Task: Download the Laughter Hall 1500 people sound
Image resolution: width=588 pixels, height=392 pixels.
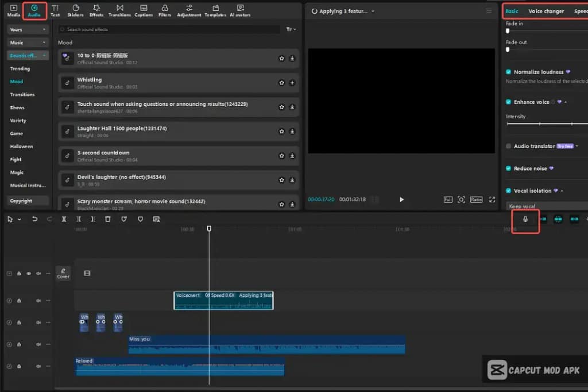Action: (292, 131)
